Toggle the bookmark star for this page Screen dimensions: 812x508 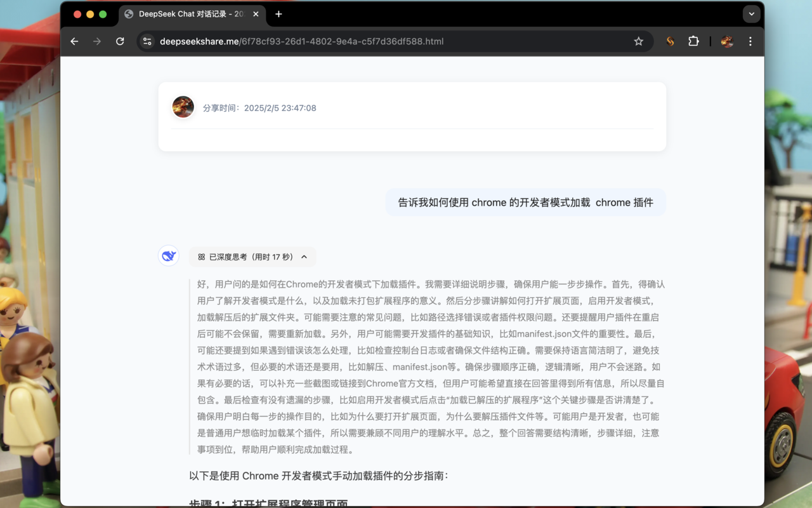tap(638, 41)
